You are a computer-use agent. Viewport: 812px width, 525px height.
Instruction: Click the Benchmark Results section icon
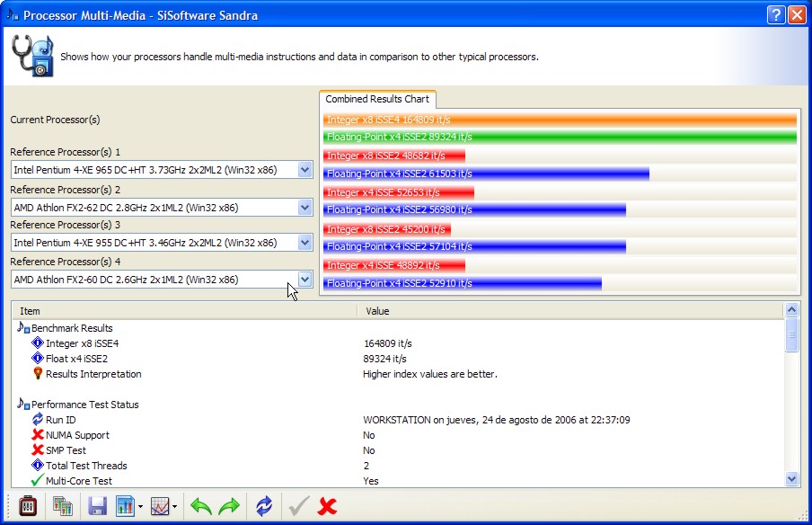23,327
